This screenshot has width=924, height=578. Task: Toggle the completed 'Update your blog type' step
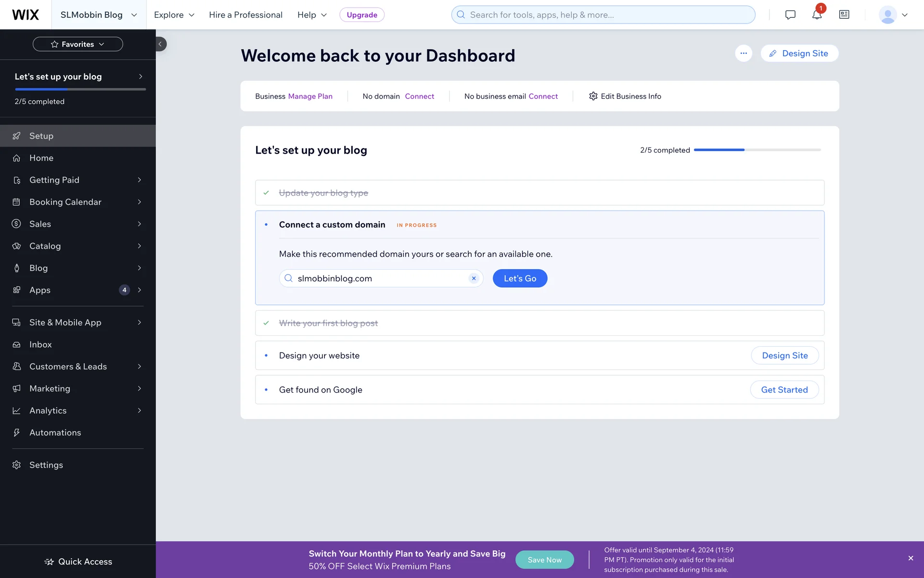tap(323, 193)
